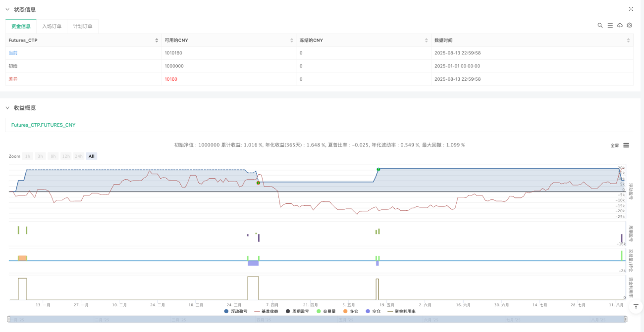This screenshot has height=332, width=644.
Task: Switch to the 计划订单 tab
Action: click(x=83, y=26)
